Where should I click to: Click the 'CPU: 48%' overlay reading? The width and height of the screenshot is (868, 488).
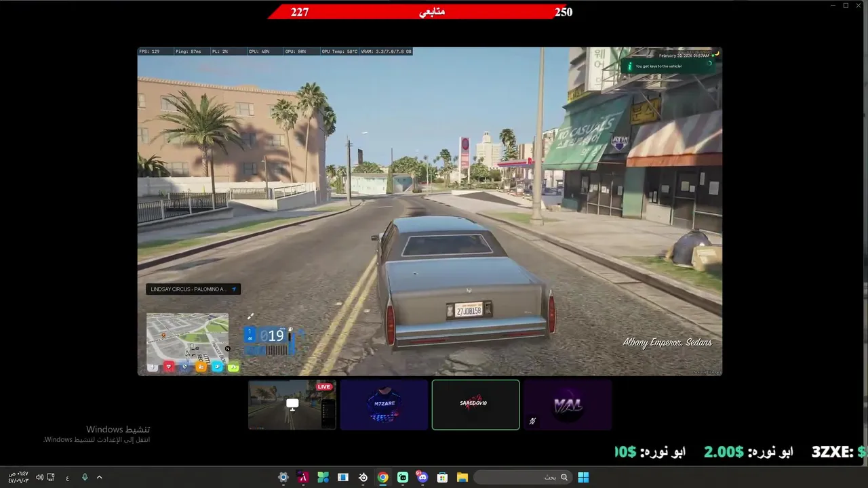click(x=259, y=52)
